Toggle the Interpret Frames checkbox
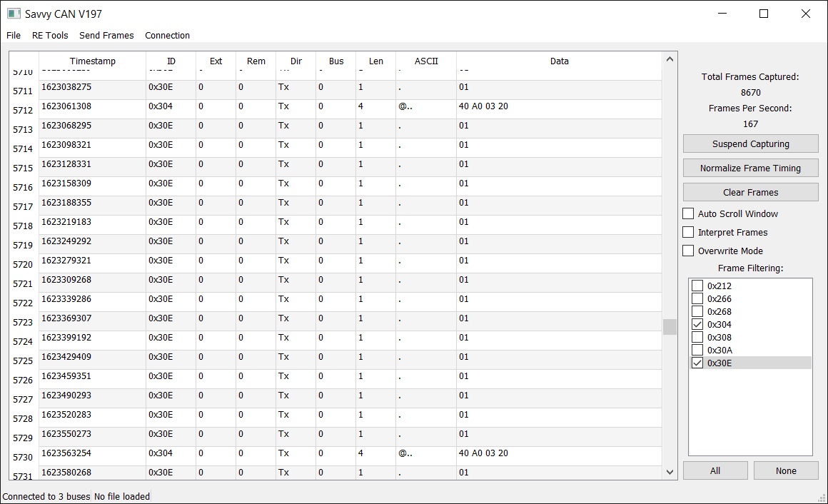828x504 pixels. pos(689,232)
